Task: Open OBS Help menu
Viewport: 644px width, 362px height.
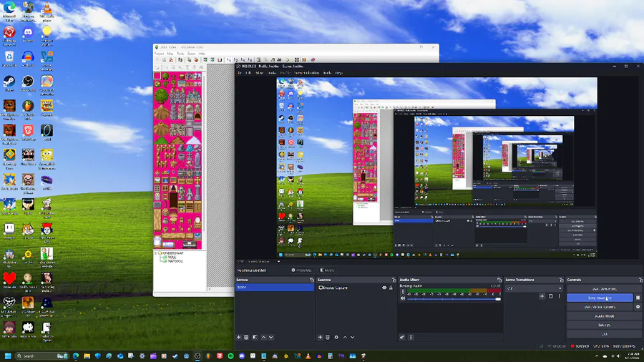Action: (x=339, y=73)
